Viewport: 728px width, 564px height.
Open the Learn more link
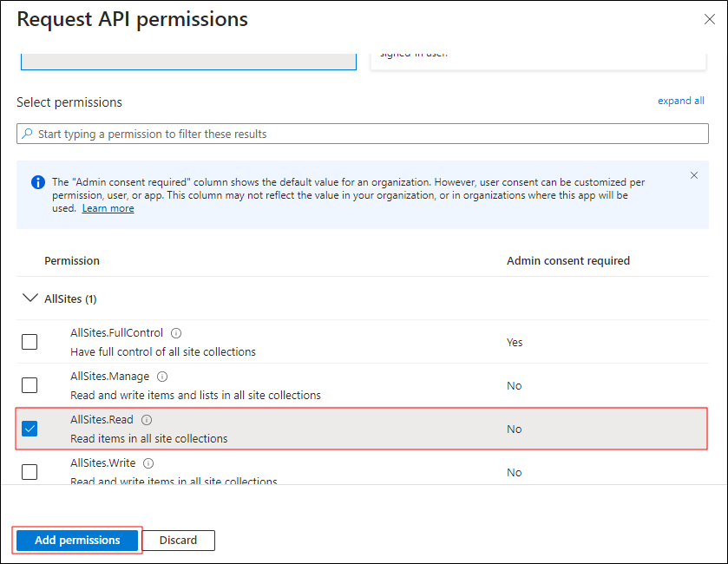click(108, 208)
